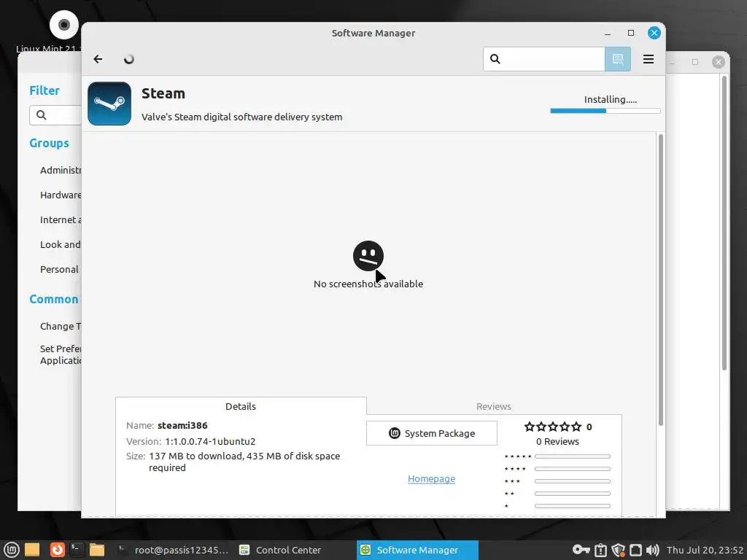The image size is (747, 560).
Task: Launch Terminal from the taskbar
Action: (76, 550)
